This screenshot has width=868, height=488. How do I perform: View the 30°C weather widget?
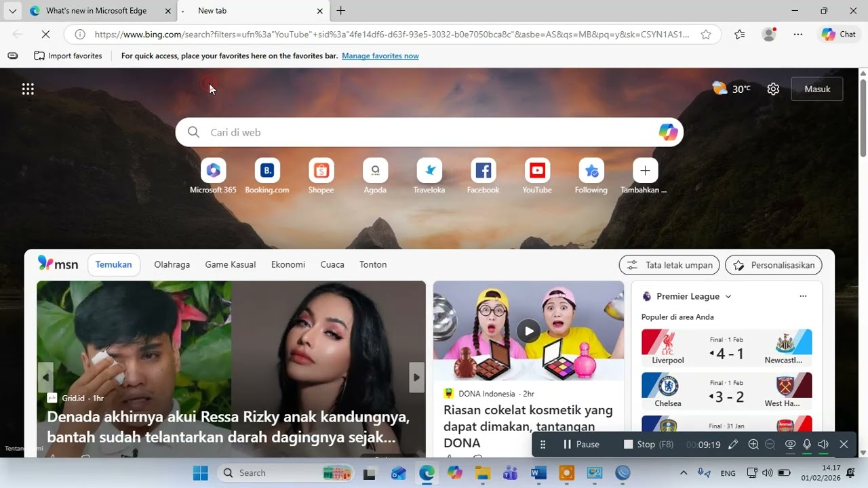point(732,89)
